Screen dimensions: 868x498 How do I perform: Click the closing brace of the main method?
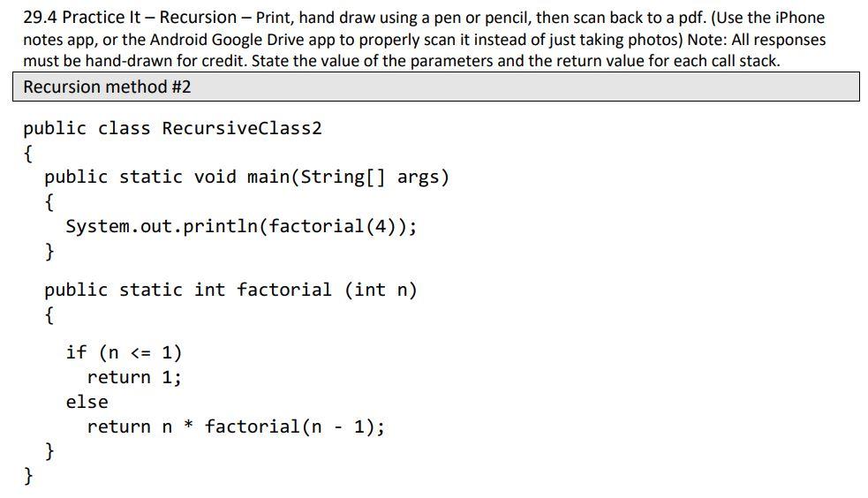[49, 252]
